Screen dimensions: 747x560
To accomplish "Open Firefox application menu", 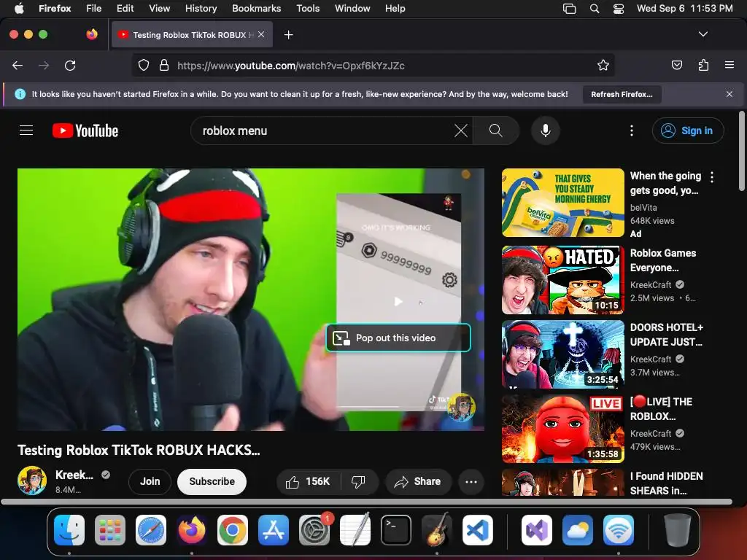I will tap(729, 65).
